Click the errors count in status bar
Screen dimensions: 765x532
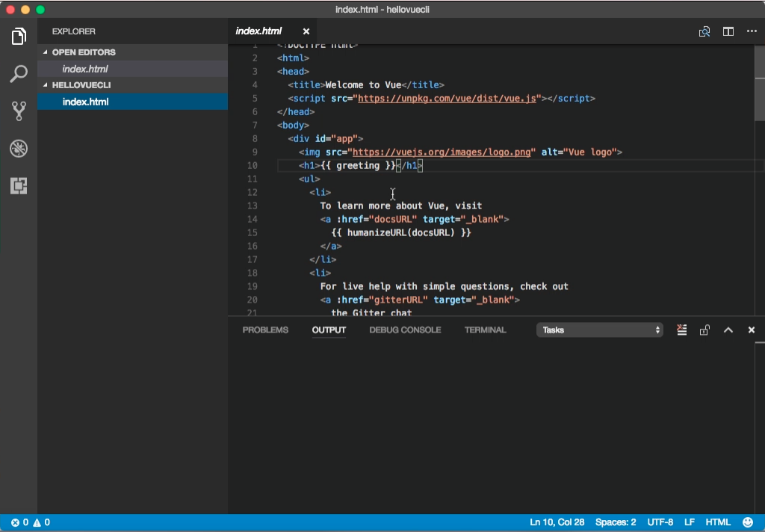coord(20,522)
